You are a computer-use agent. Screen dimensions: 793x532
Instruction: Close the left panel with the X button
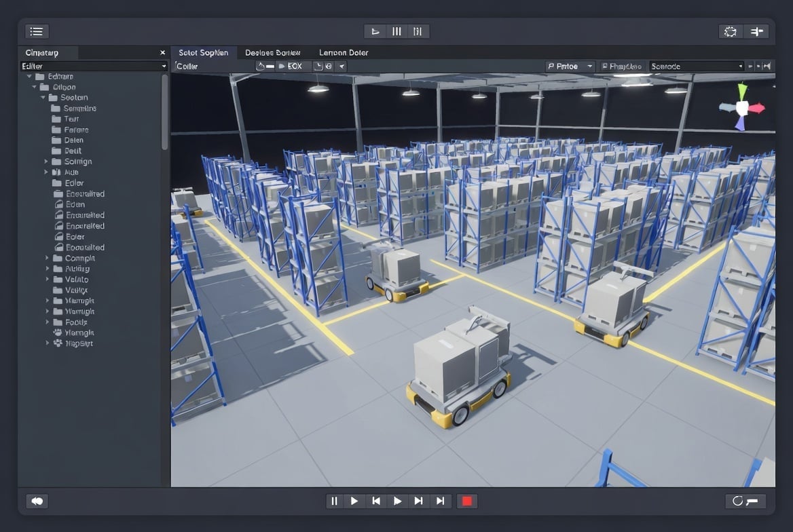162,52
